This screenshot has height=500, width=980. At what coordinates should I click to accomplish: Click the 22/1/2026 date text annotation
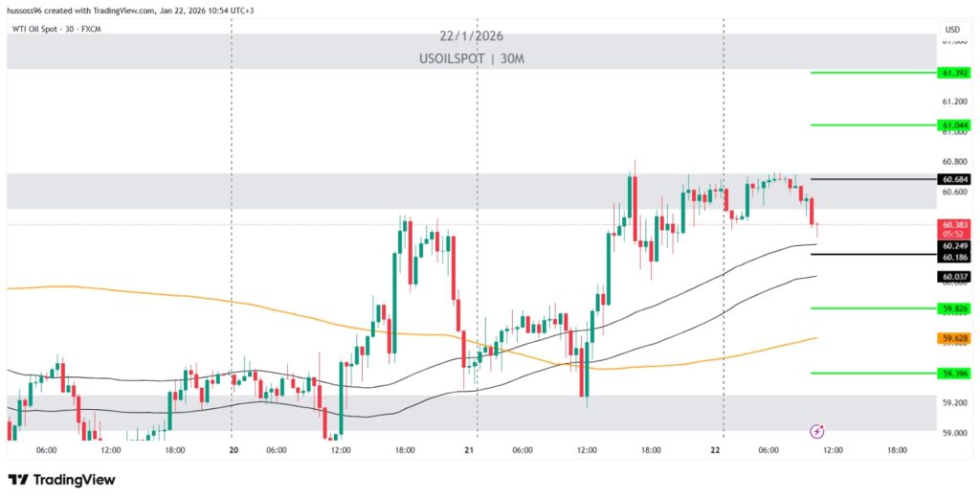coord(471,36)
